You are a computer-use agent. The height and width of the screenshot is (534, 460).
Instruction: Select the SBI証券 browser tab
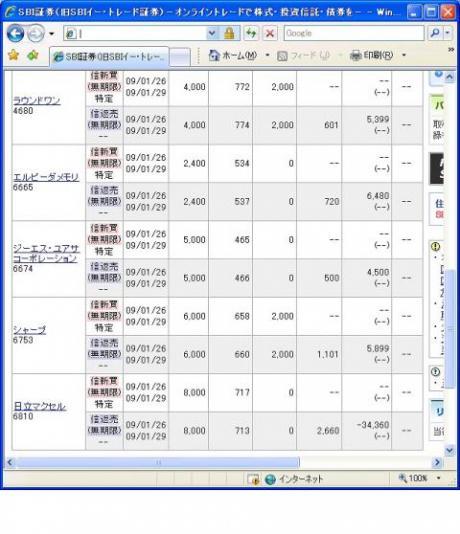click(109, 57)
